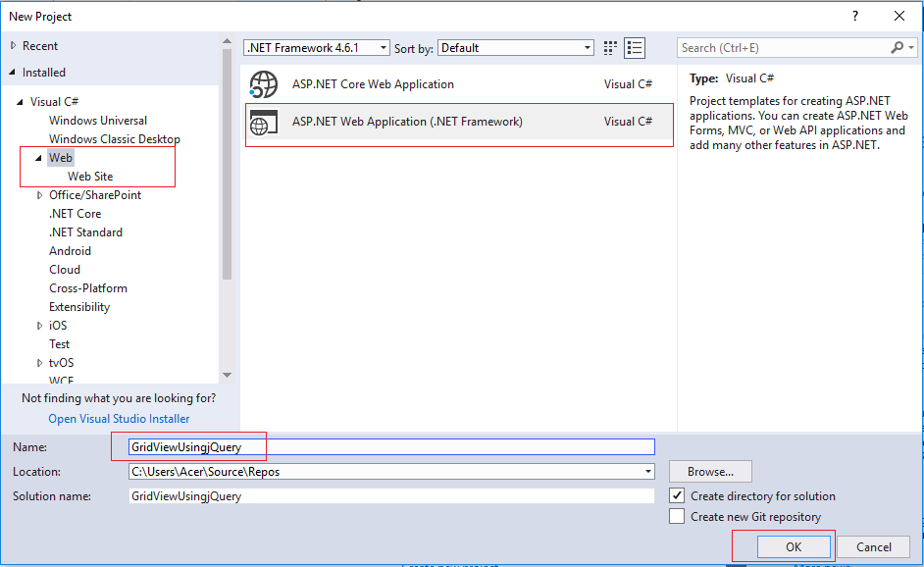Uncheck Create directory for solution
Image resolution: width=924 pixels, height=567 pixels.
click(x=675, y=495)
